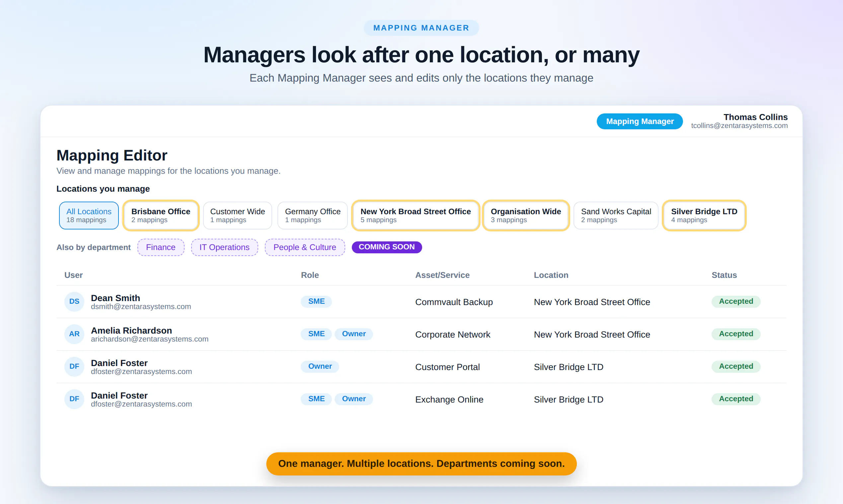Open Thomas Collins user profile name
The width and height of the screenshot is (843, 504).
pos(755,117)
